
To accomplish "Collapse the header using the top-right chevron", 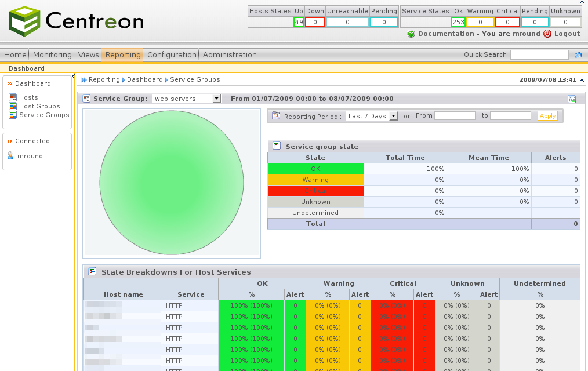I will (x=582, y=80).
